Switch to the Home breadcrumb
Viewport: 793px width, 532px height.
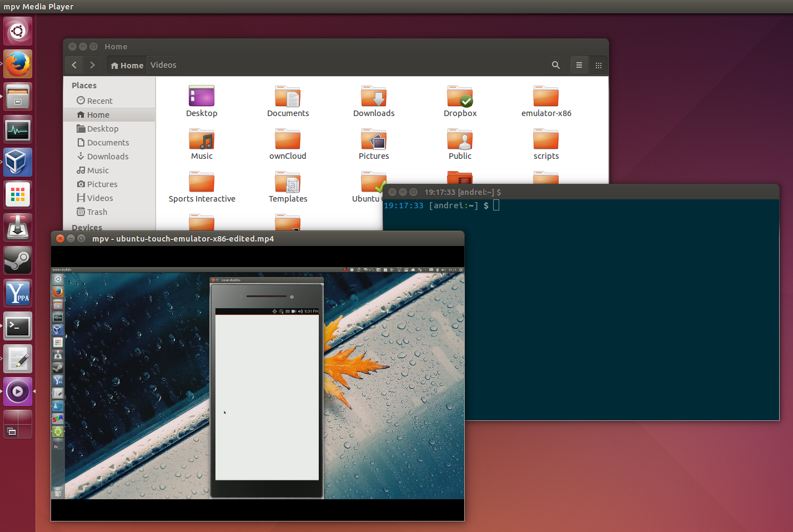pyautogui.click(x=127, y=65)
